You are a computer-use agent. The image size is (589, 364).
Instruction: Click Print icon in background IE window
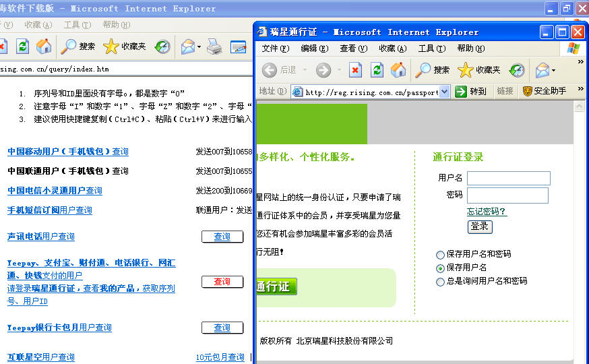[214, 47]
